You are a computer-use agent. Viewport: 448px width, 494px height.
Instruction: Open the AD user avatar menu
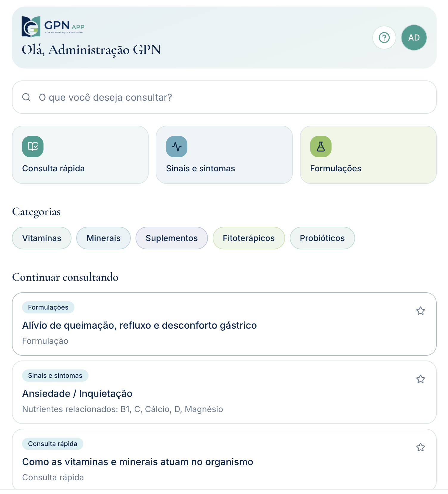pos(414,38)
